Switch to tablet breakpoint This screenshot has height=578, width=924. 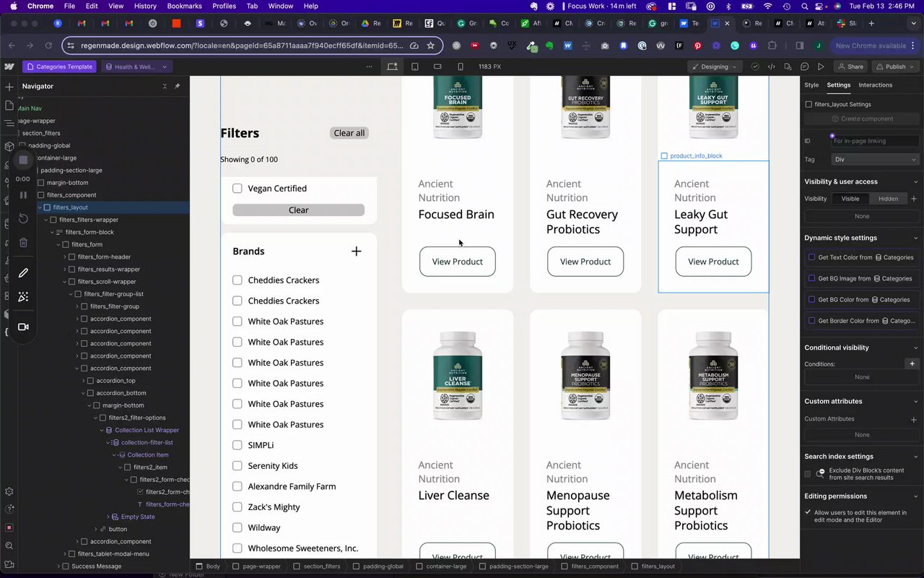pos(415,66)
